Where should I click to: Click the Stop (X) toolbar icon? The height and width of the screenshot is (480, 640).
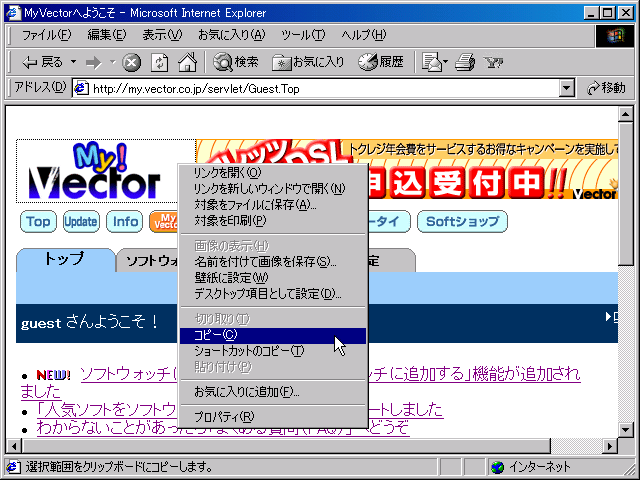coord(132,62)
